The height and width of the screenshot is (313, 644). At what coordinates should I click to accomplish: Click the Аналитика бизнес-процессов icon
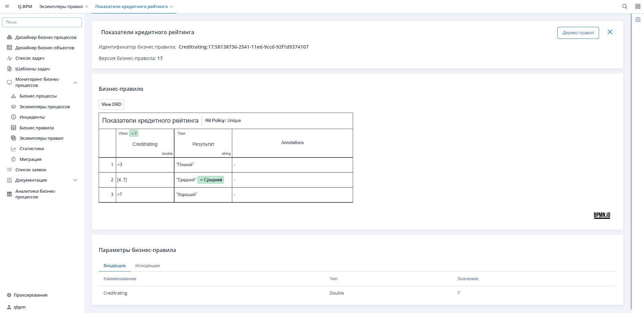pyautogui.click(x=9, y=194)
